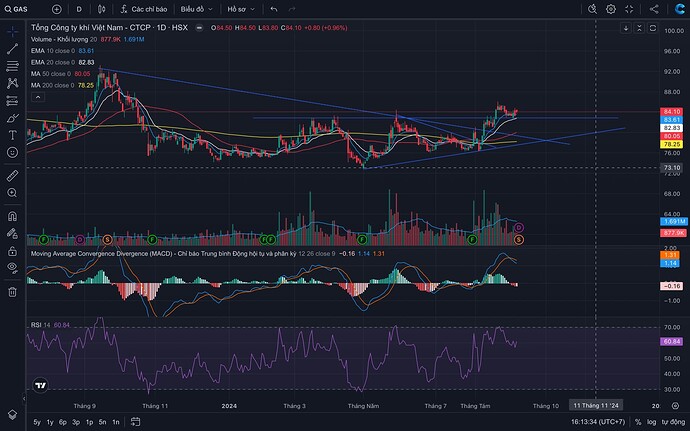Collapse the indicator legend chevron
Image resolution: width=690 pixels, height=431 pixels.
pos(38,97)
